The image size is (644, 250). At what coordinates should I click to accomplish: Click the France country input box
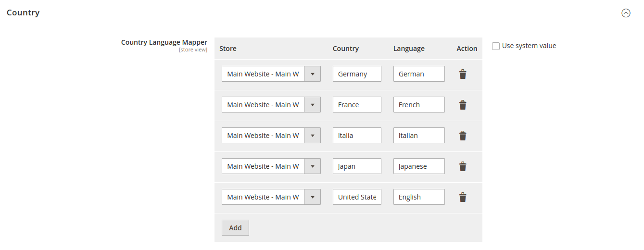[x=357, y=105]
